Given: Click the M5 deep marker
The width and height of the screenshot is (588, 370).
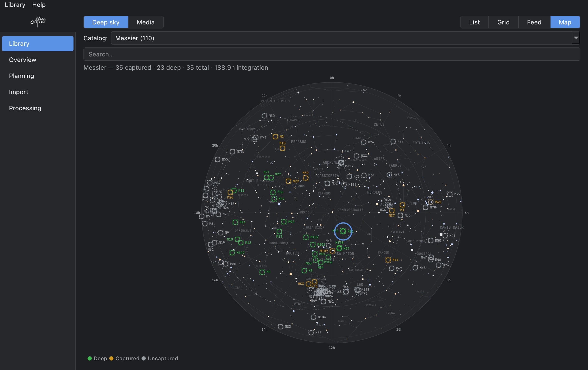Looking at the screenshot, I should coord(262,272).
